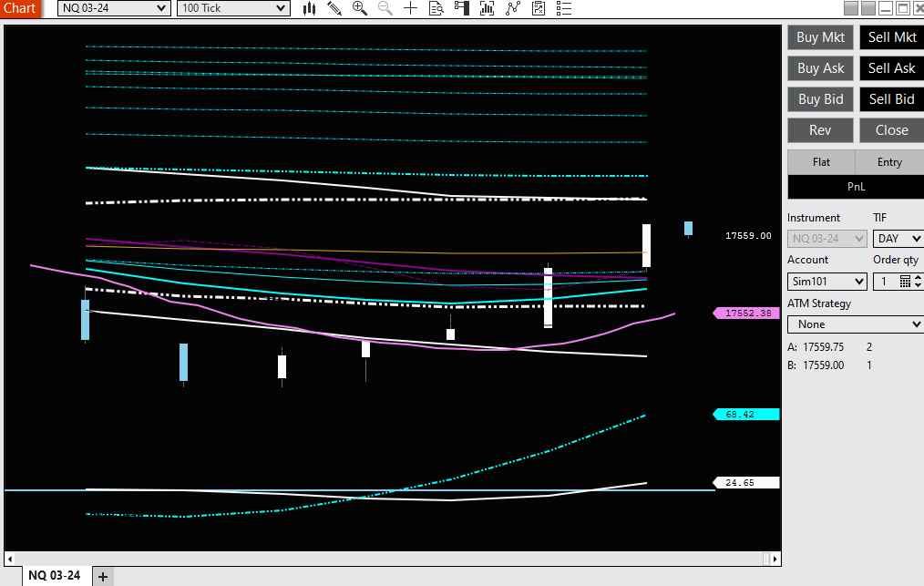Maximize the chart window
The image size is (924, 586).
pyautogui.click(x=902, y=8)
